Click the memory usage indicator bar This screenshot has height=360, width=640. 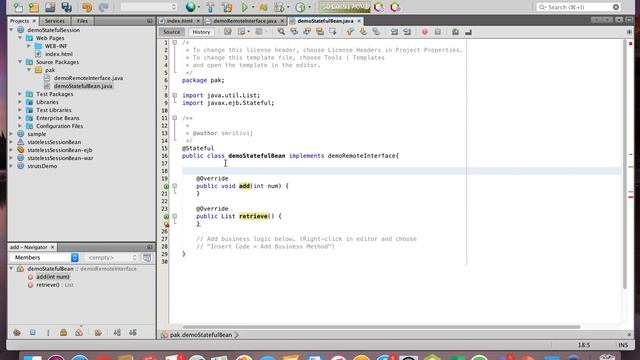(345, 7)
